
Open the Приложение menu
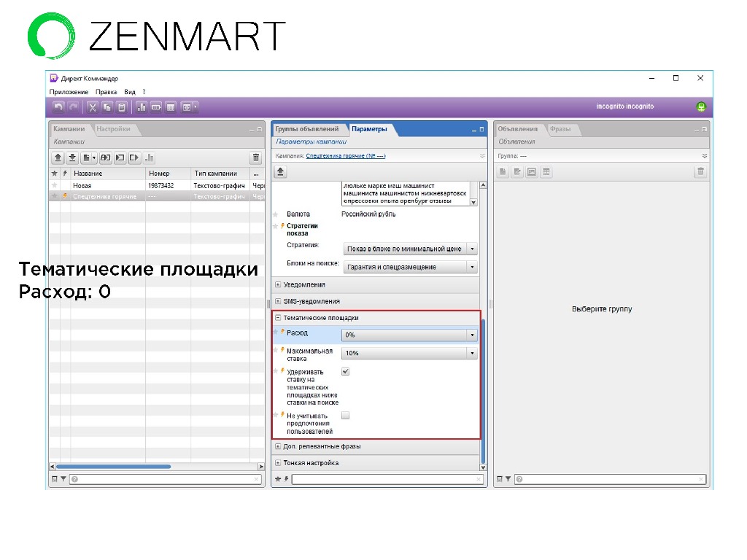69,92
